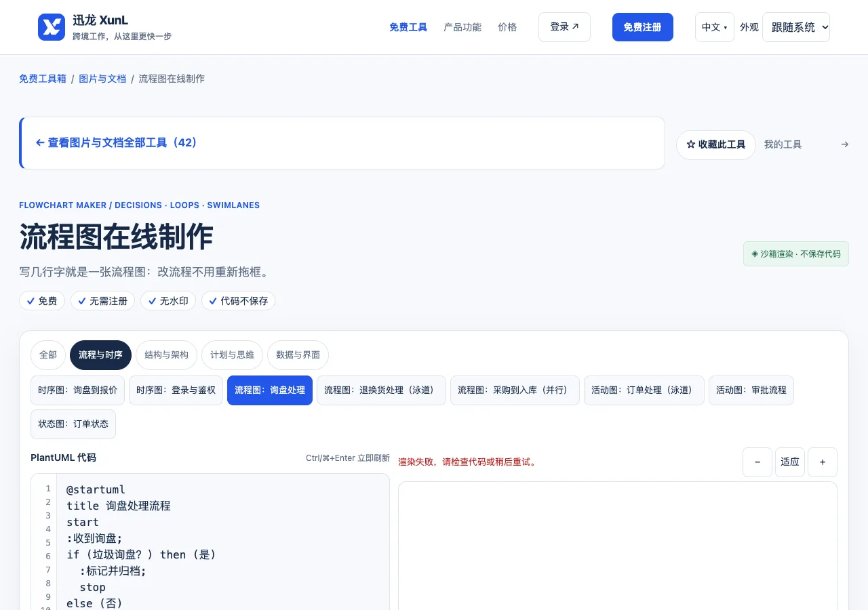Click the diagram preview canvas
The image size is (868, 610).
point(618,546)
